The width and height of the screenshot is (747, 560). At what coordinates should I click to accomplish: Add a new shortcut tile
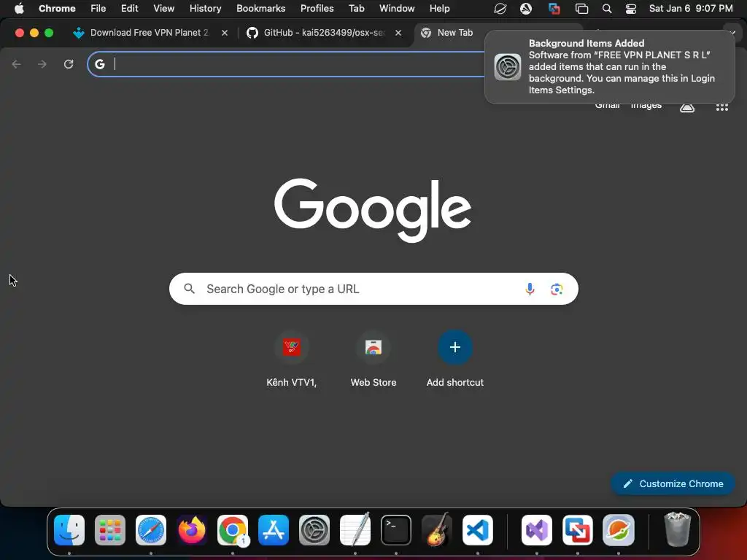455,359
